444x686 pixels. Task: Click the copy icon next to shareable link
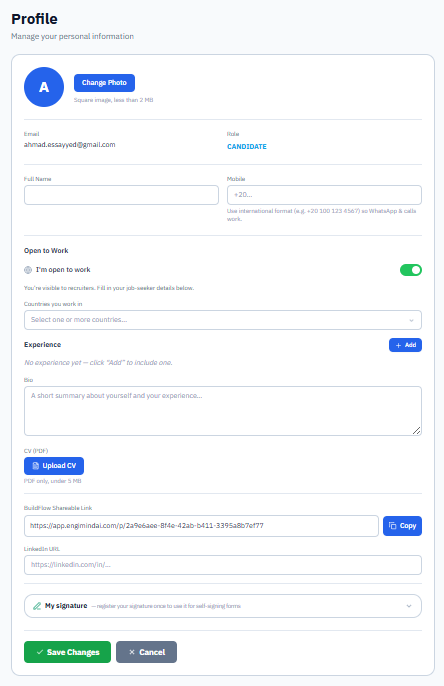pos(392,526)
